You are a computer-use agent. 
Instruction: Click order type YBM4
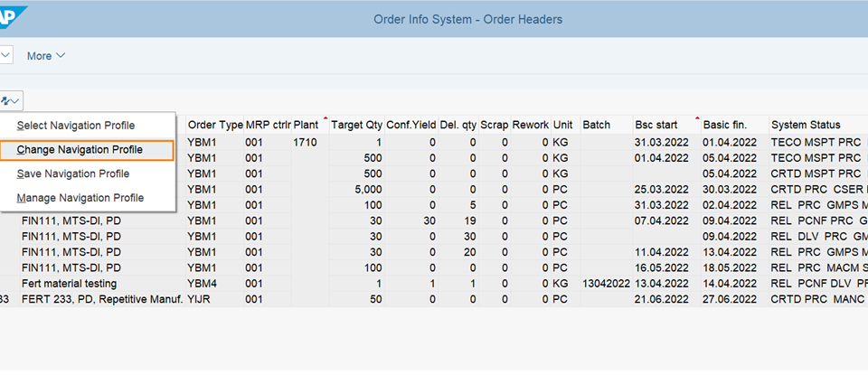tap(201, 284)
